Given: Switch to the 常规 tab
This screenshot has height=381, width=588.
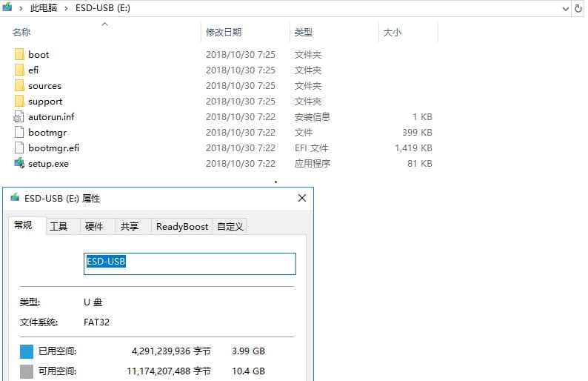Looking at the screenshot, I should tap(23, 225).
